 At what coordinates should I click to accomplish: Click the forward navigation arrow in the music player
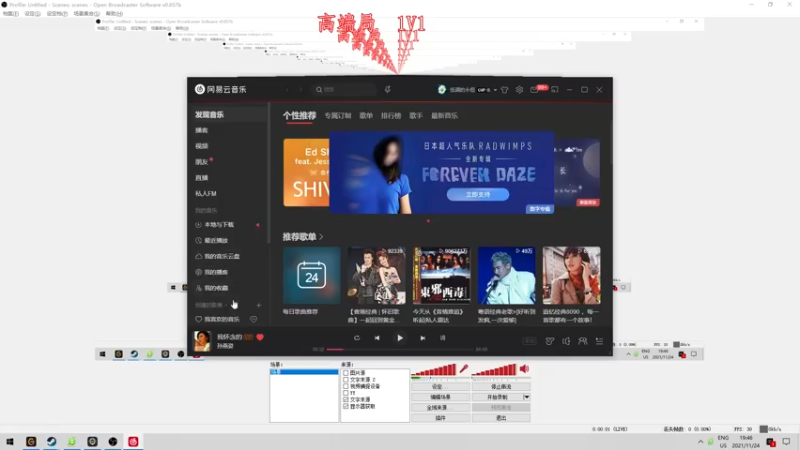pyautogui.click(x=301, y=90)
